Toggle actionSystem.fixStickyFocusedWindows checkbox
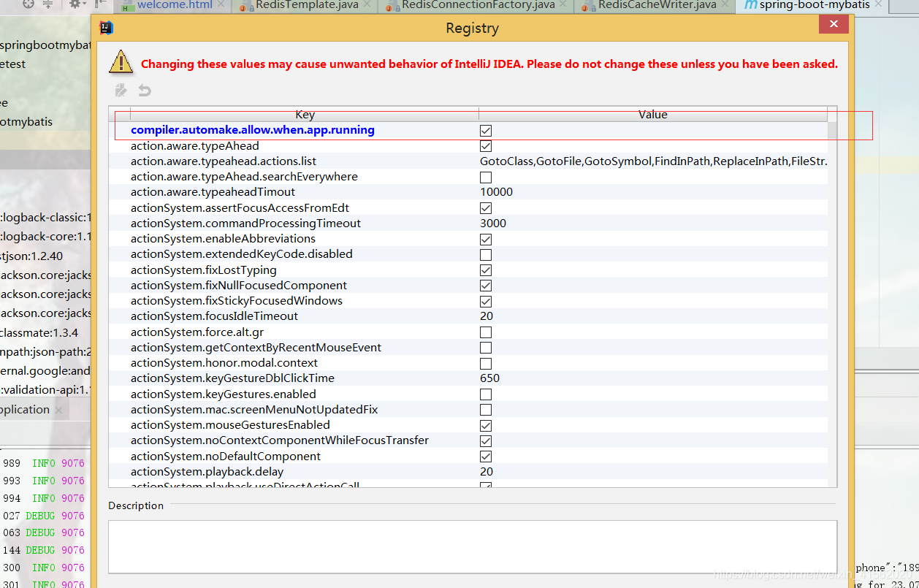The width and height of the screenshot is (919, 588). coord(486,302)
